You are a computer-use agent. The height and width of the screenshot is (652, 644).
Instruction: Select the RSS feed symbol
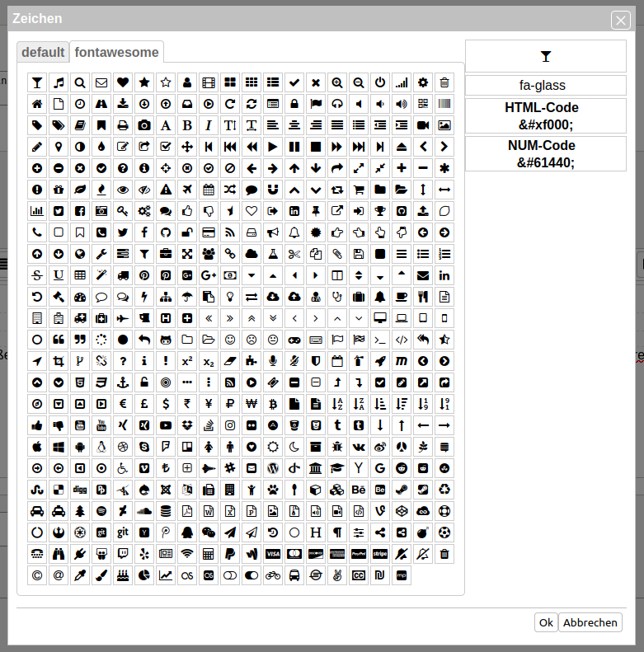coord(230,232)
